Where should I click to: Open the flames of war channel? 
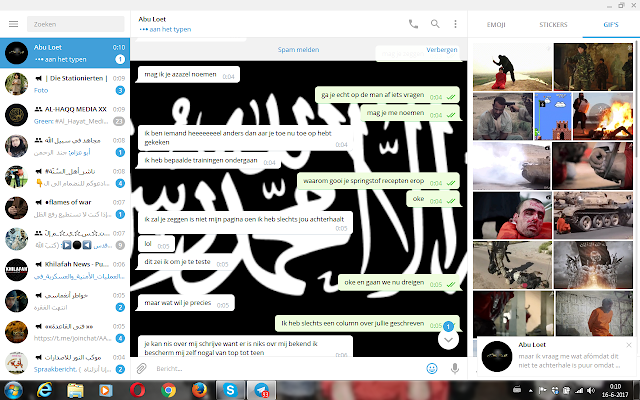pos(65,208)
